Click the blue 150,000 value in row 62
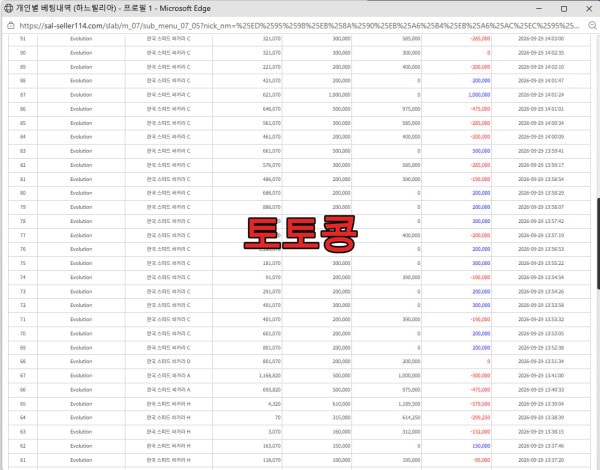This screenshot has width=600, height=470. (481, 446)
